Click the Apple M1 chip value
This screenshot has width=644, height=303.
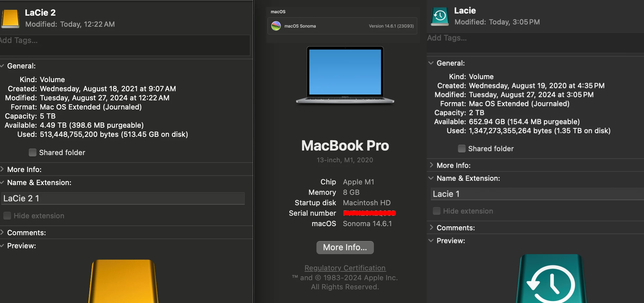click(359, 182)
